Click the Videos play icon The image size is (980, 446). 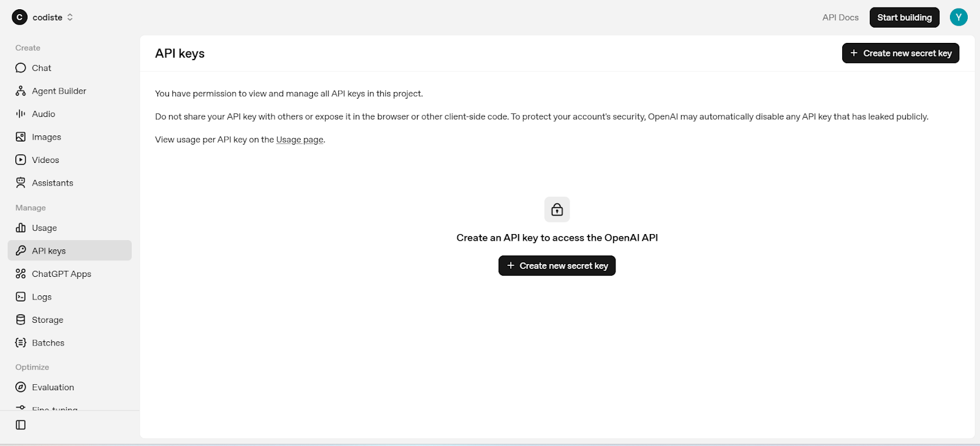click(x=21, y=160)
